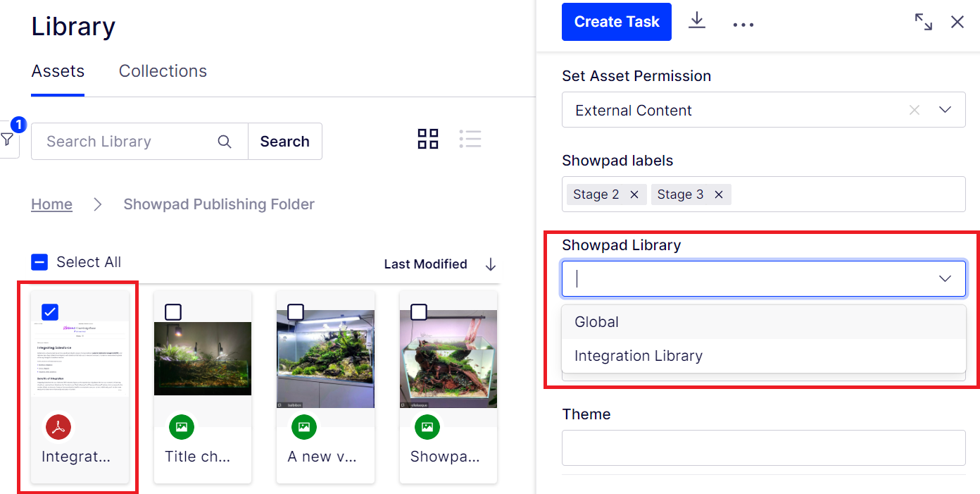Remove the Stage 2 label
The image size is (980, 494).
click(x=634, y=194)
